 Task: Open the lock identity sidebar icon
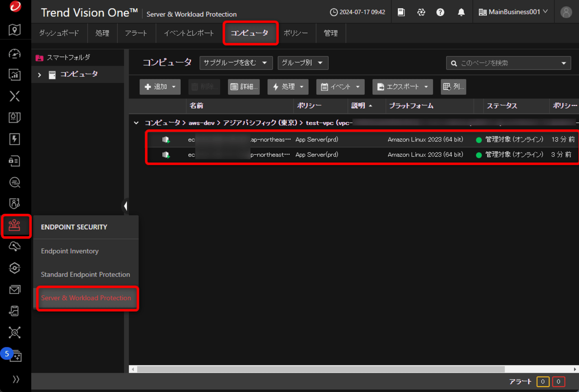pyautogui.click(x=15, y=161)
